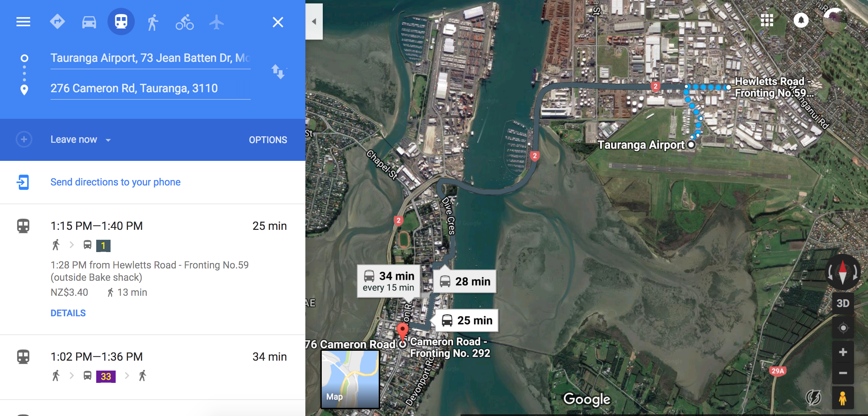This screenshot has width=868, height=416.
Task: Click the 29A highway shield on map
Action: click(x=778, y=371)
